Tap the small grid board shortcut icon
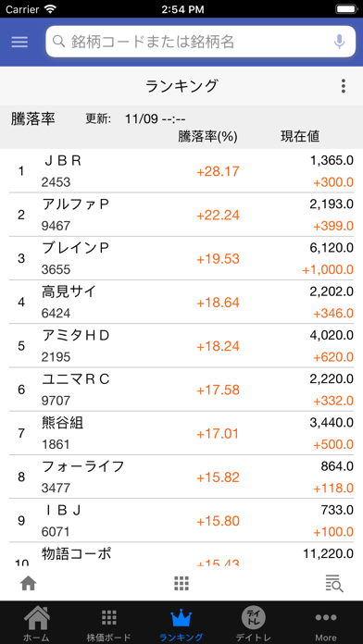The image size is (363, 644). click(181, 583)
